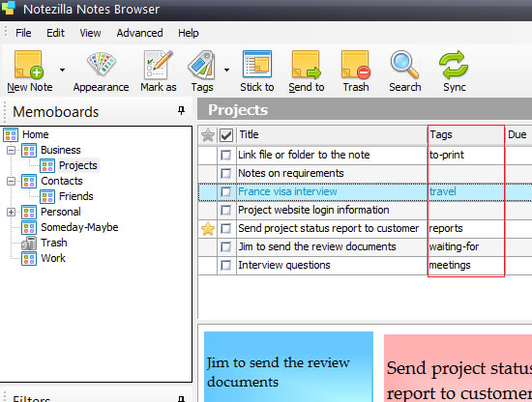Image resolution: width=532 pixels, height=402 pixels.
Task: Check Jim to send review documents checkbox
Action: (225, 246)
